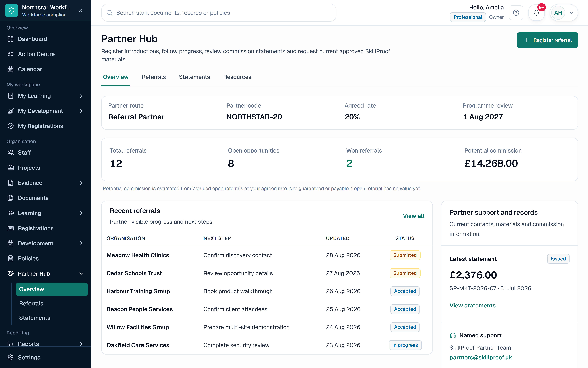Click the Partner Hub handshake icon
The height and width of the screenshot is (368, 588).
click(10, 274)
